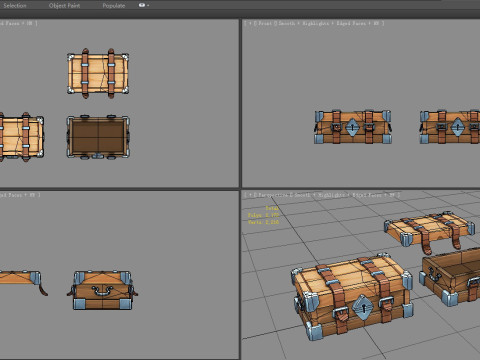Click the Total statistics heading
480x360 pixels.
[272, 208]
